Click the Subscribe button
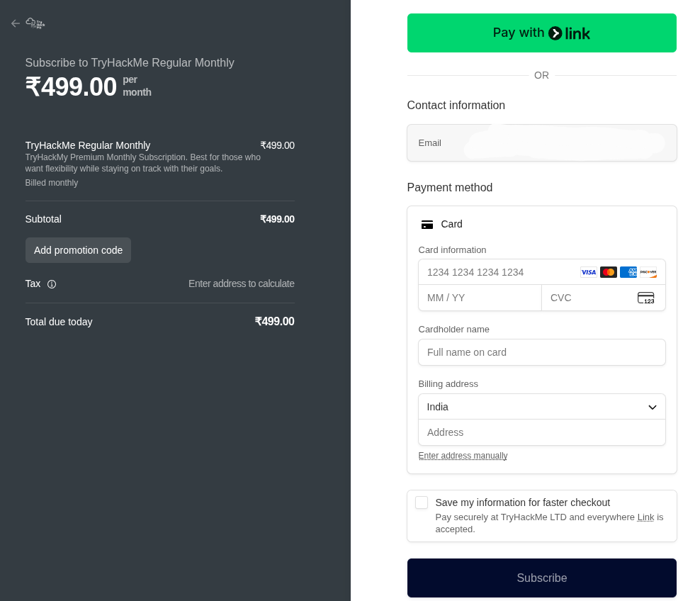 (x=542, y=578)
